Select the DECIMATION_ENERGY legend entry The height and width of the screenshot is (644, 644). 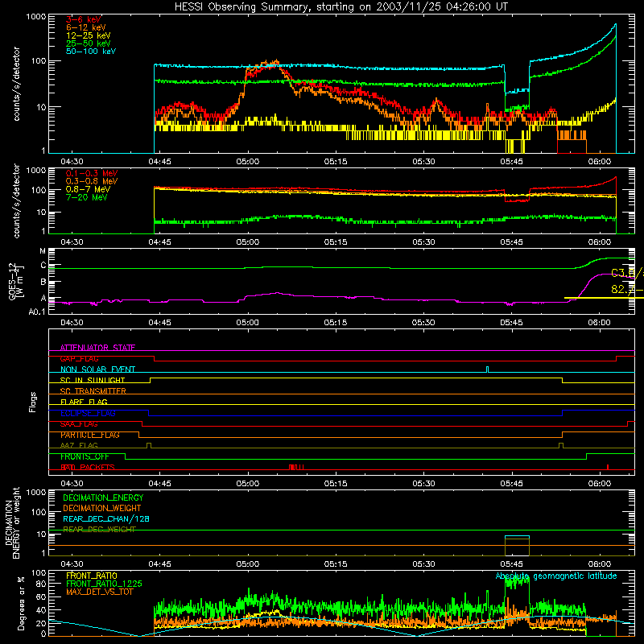(x=103, y=497)
